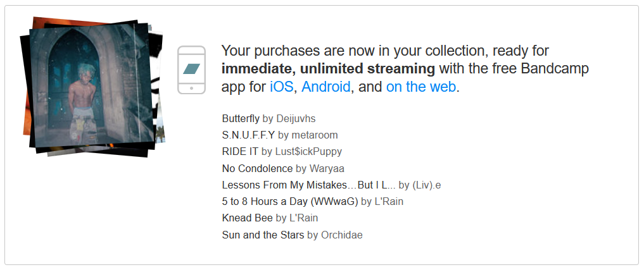This screenshot has width=644, height=272.
Task: Click the Bandcamp phone app icon
Action: (x=191, y=70)
